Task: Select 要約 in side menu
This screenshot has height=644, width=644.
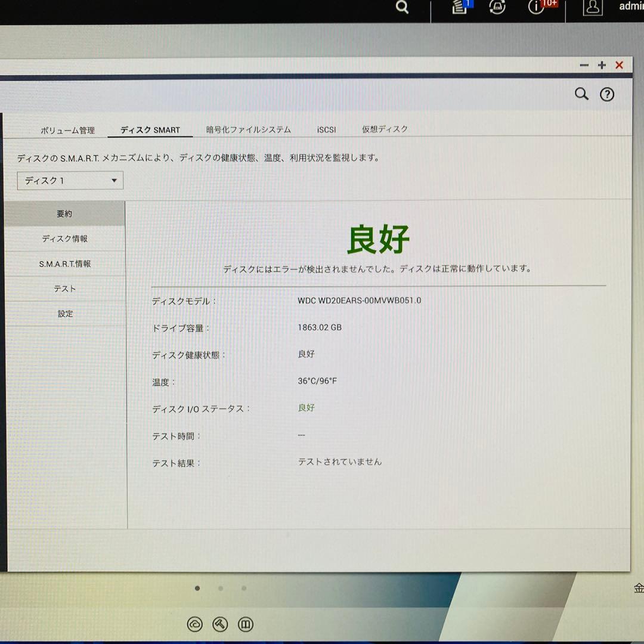Action: point(65,213)
